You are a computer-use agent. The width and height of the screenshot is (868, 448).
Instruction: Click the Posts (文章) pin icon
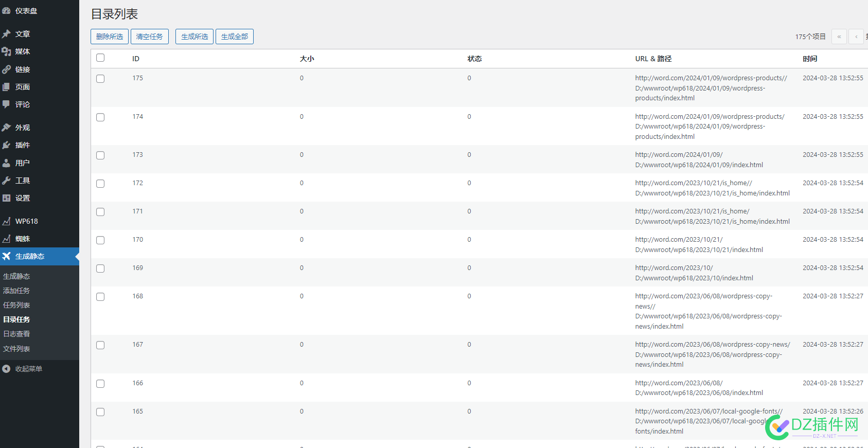[x=6, y=34]
